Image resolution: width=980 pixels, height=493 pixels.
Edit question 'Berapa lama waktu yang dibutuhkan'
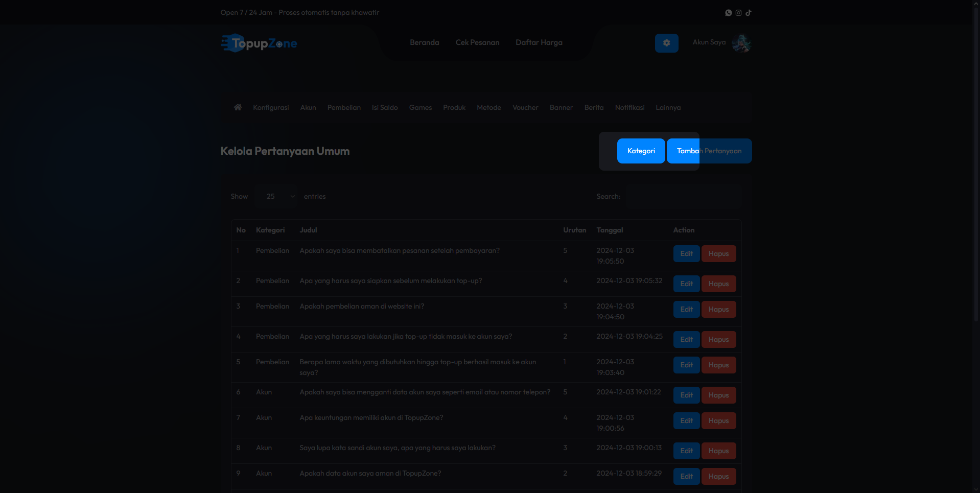(x=686, y=365)
